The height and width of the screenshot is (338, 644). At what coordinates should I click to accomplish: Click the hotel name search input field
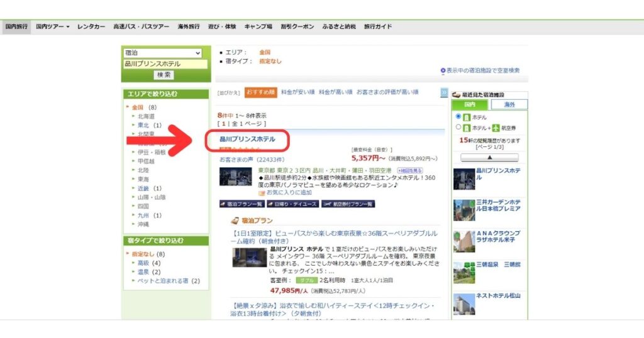point(165,64)
